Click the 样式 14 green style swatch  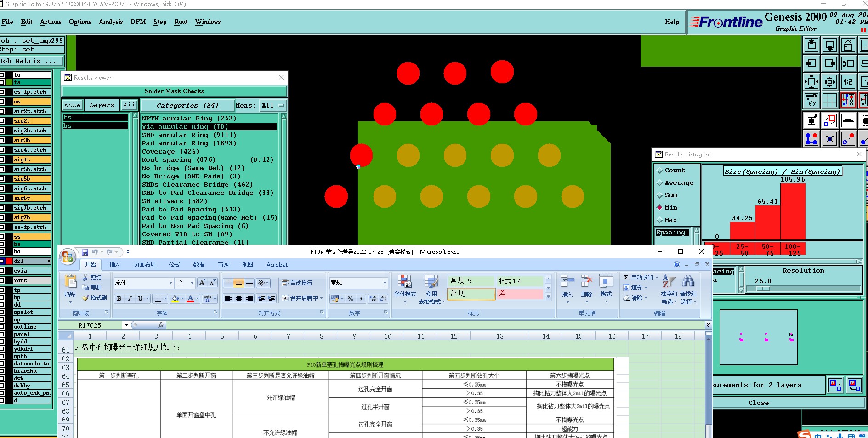pos(520,281)
